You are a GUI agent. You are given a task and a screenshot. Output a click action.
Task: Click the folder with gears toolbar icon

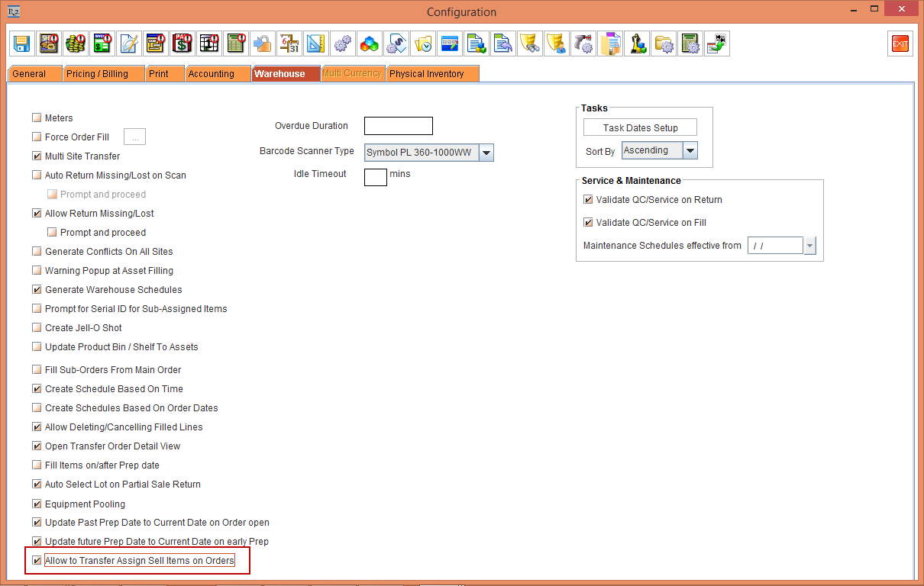[663, 43]
